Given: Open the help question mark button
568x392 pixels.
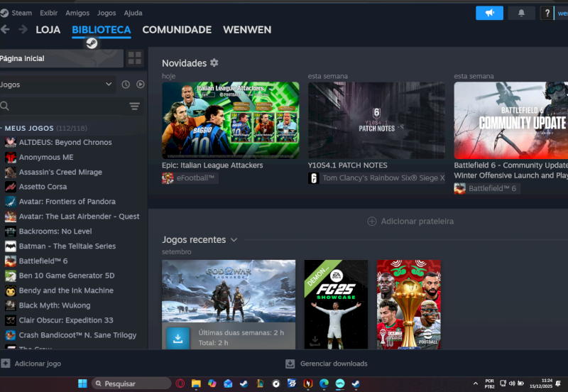Looking at the screenshot, I should [547, 13].
